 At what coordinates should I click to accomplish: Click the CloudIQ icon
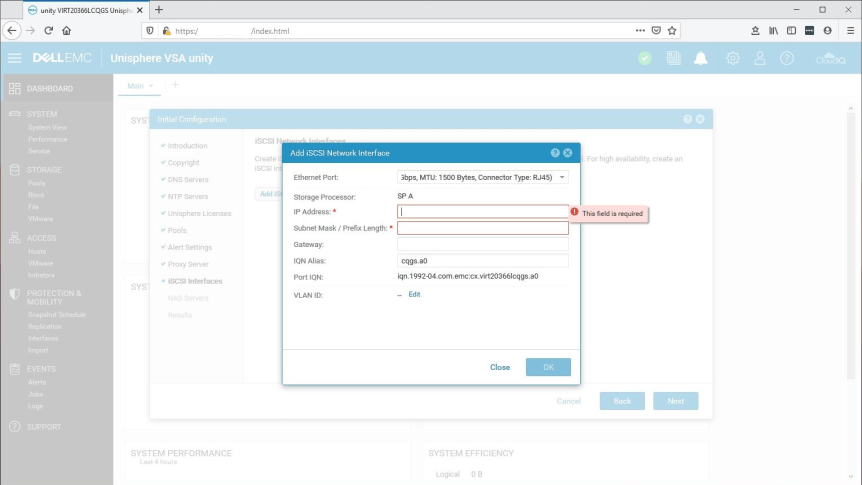831,58
